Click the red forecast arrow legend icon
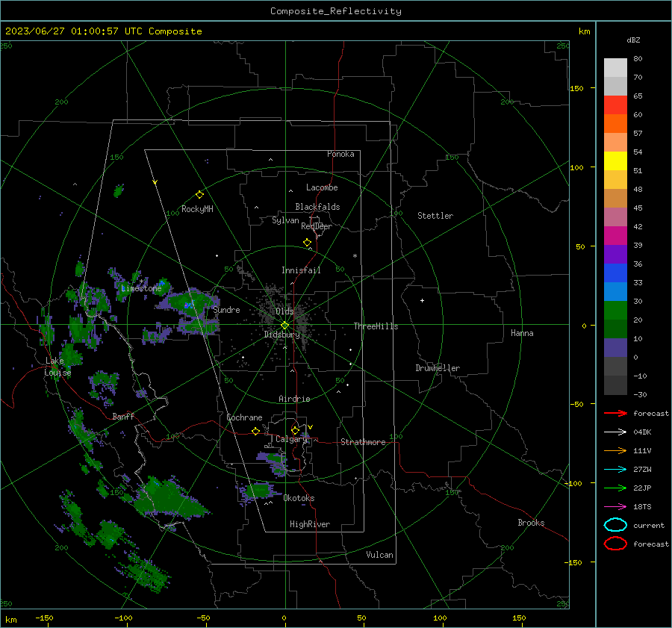Image resolution: width=672 pixels, height=628 pixels. coord(615,413)
